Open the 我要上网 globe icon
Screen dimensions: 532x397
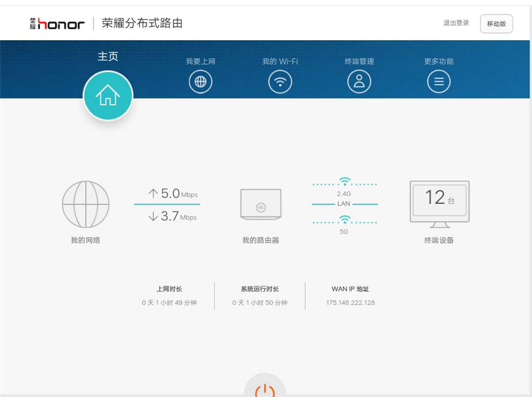200,82
